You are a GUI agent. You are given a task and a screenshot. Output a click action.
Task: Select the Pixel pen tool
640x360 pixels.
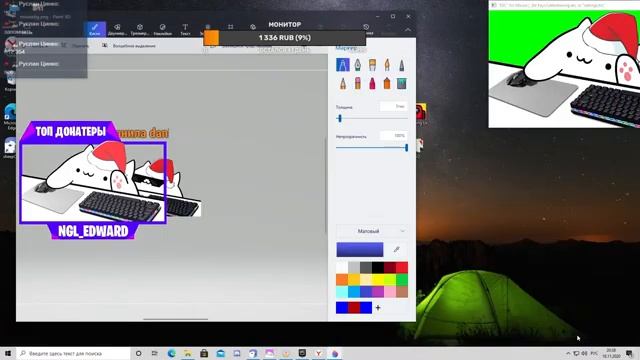402,64
